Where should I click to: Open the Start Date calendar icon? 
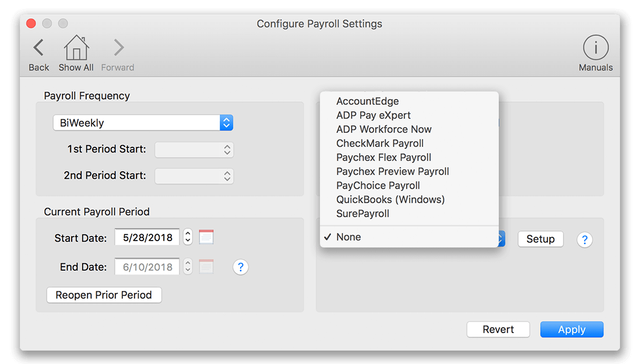[206, 237]
